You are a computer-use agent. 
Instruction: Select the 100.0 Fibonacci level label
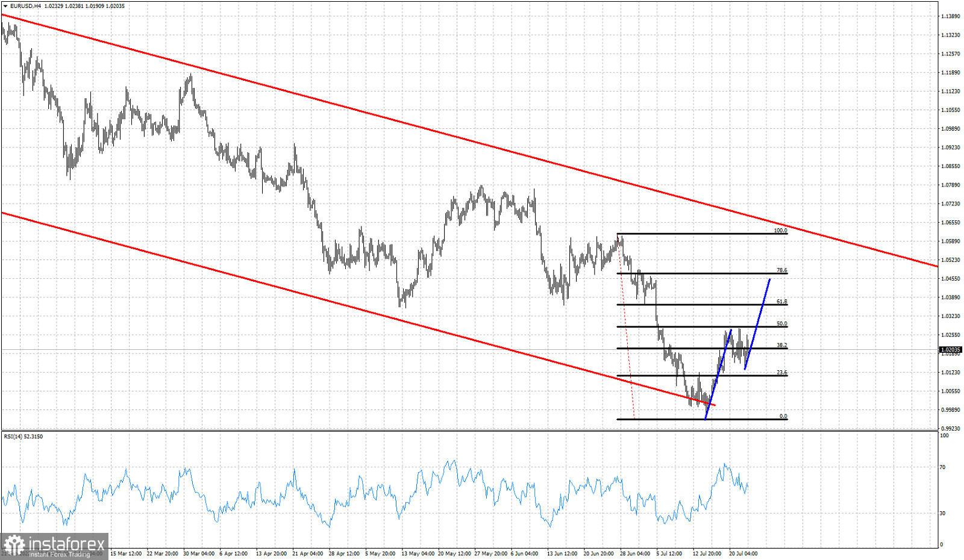780,231
